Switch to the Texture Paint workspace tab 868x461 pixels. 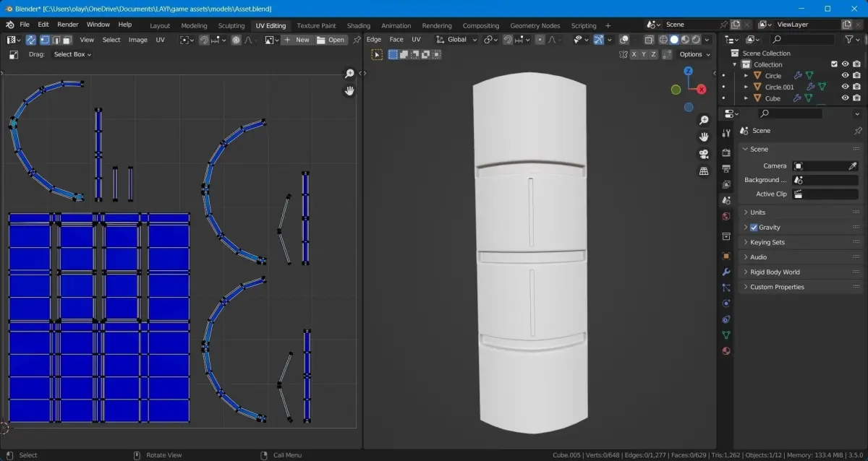pos(316,25)
